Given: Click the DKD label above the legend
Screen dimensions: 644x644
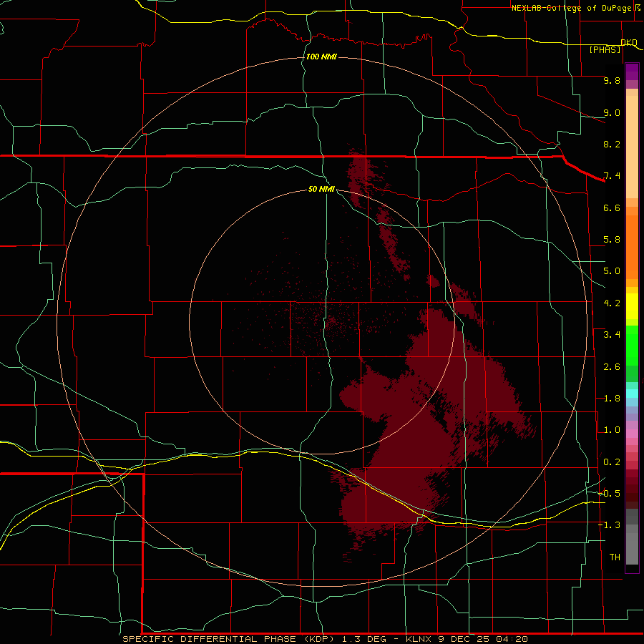Looking at the screenshot, I should click(x=629, y=42).
